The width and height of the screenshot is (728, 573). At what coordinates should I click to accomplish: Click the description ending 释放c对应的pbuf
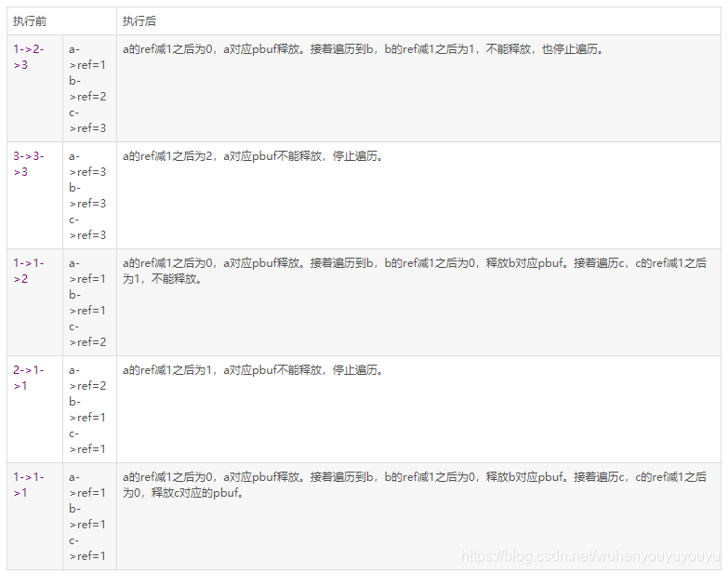tap(415, 485)
